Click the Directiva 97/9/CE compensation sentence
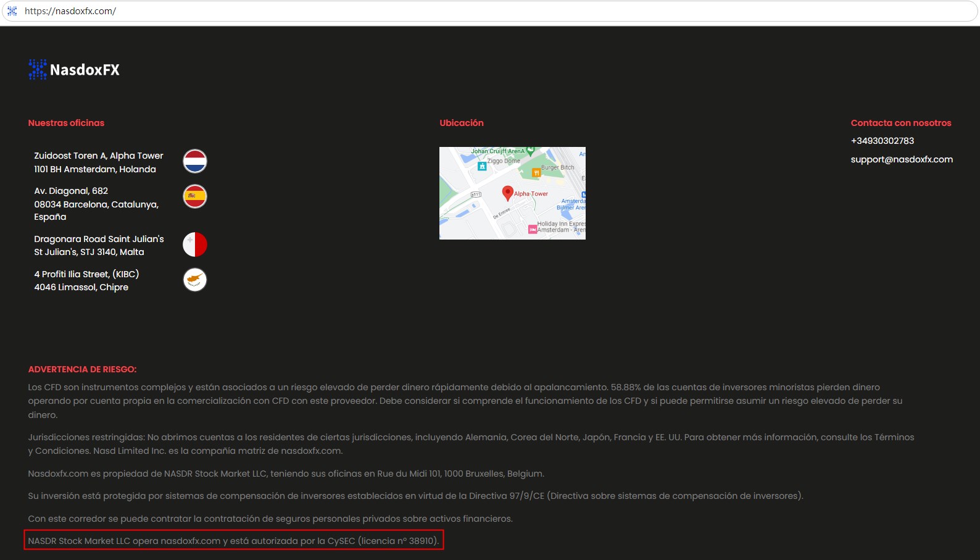Viewport: 980px width, 560px height. (x=415, y=496)
